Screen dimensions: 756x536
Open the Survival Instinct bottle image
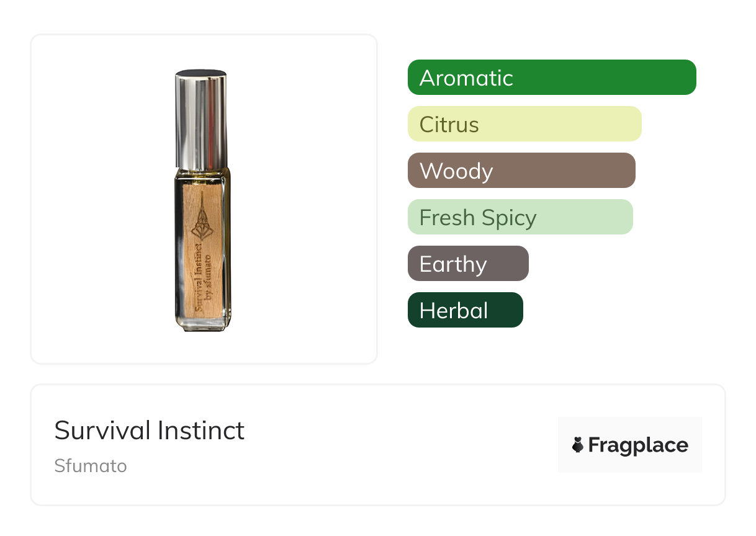pyautogui.click(x=200, y=200)
